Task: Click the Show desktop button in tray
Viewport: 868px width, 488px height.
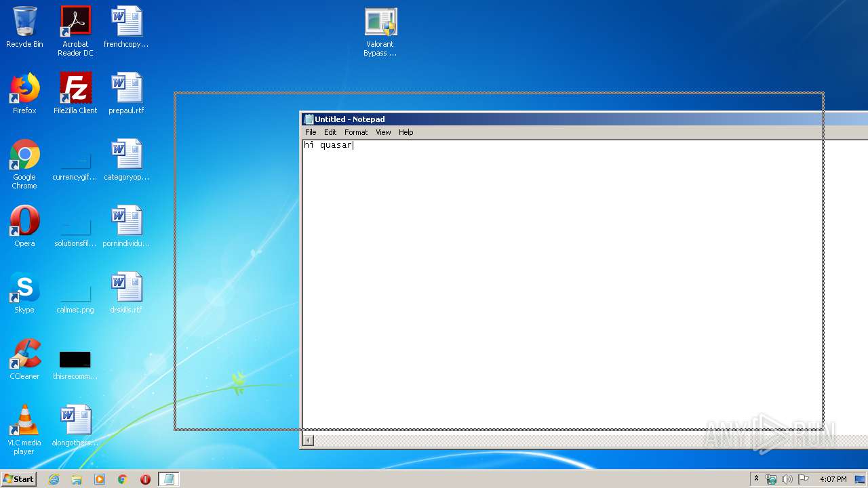Action: [x=860, y=479]
